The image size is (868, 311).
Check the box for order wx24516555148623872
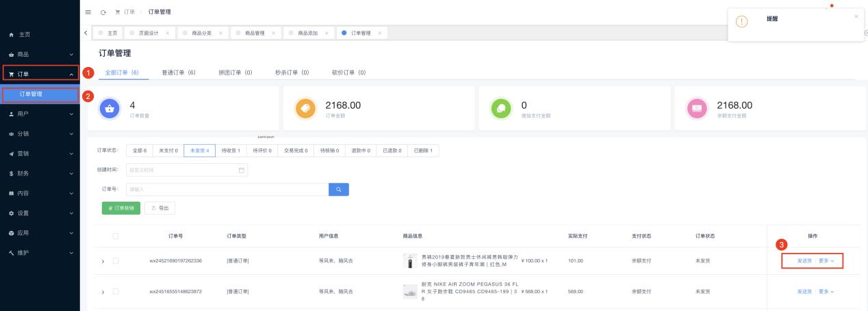click(116, 292)
